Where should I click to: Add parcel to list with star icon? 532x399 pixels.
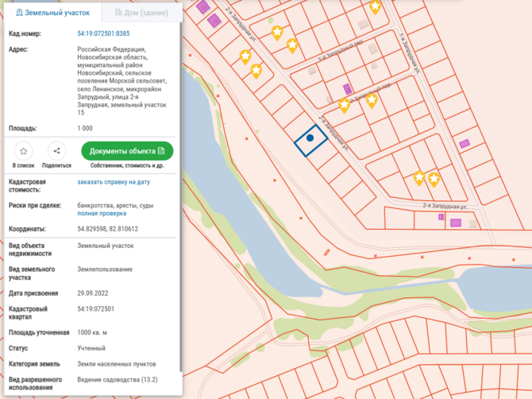[x=23, y=151]
